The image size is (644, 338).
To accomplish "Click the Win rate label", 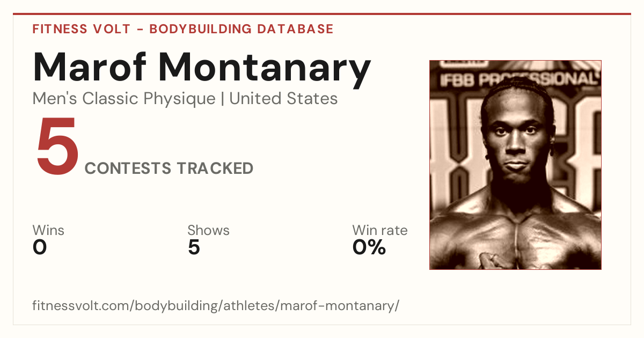I will point(380,231).
